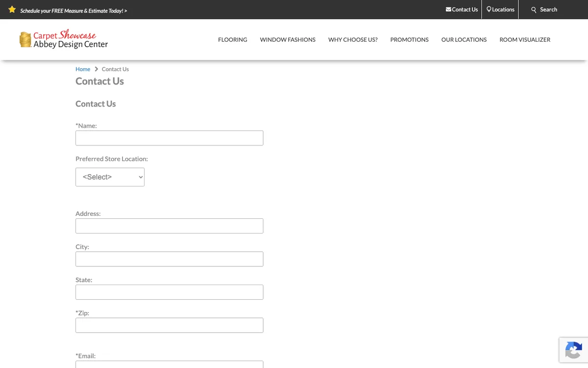The image size is (588, 368).
Task: Open the Preferred Store Location dropdown
Action: [x=110, y=177]
